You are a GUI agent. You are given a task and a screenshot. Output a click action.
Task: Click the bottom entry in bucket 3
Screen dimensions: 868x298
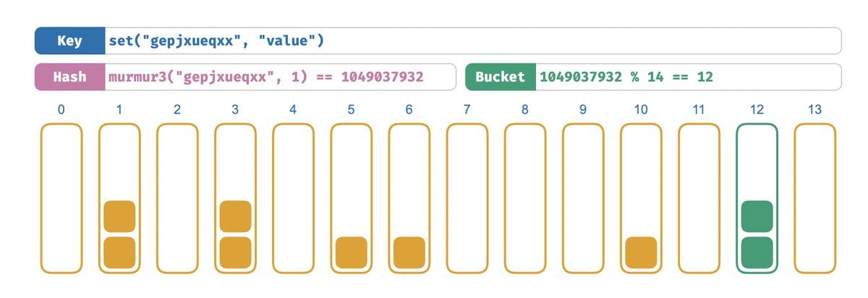235,252
